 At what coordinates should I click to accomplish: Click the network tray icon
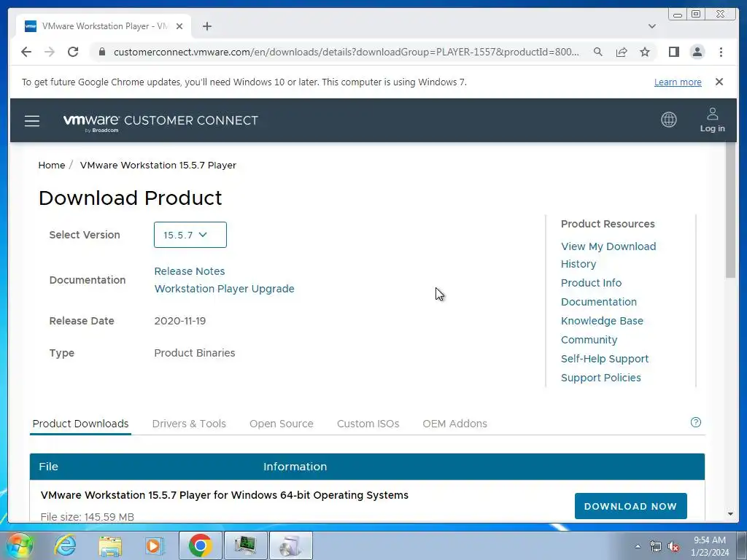tap(656, 546)
